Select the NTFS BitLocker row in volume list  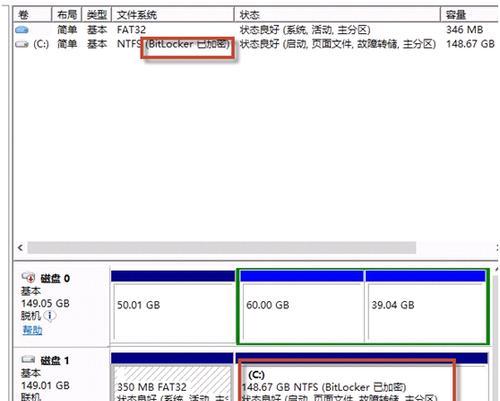point(256,44)
